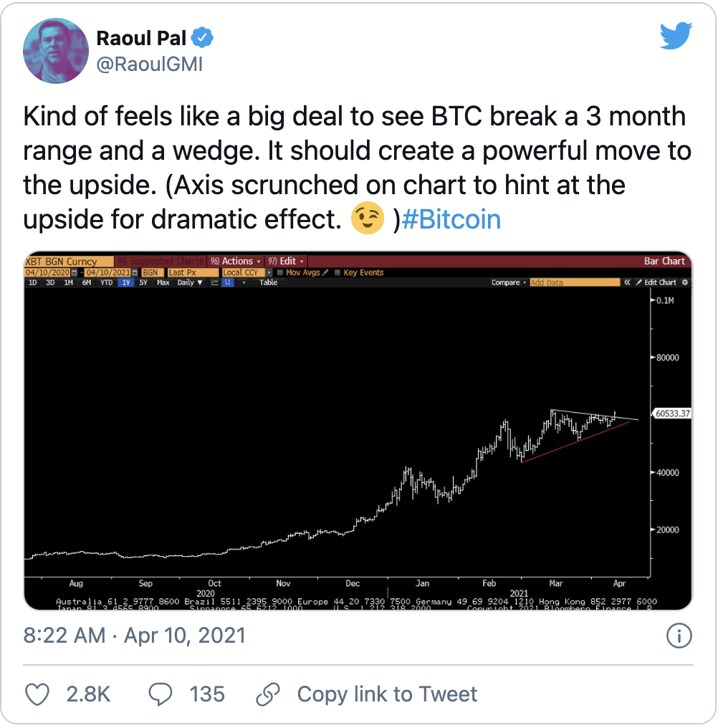Select the bar chart type icon
The height and width of the screenshot is (728, 718).
(228, 282)
